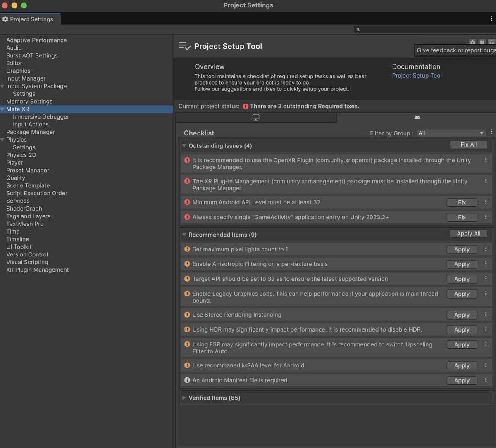Select the Project Settings window tab
This screenshot has height=448, width=496.
[x=30, y=19]
